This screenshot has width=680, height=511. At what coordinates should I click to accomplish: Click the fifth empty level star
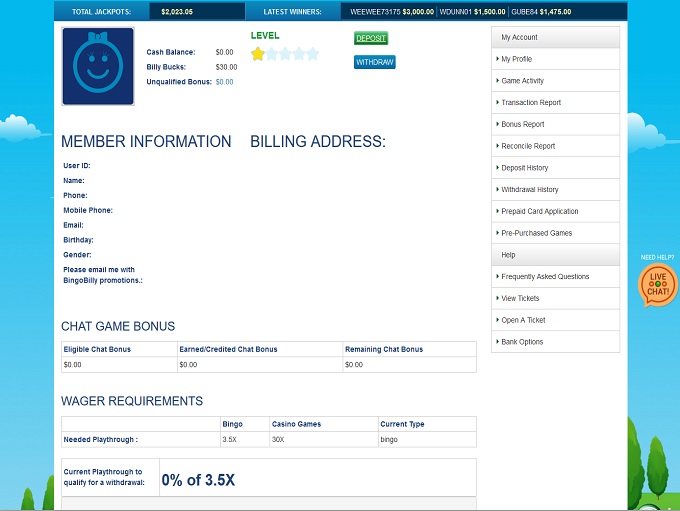tap(312, 54)
